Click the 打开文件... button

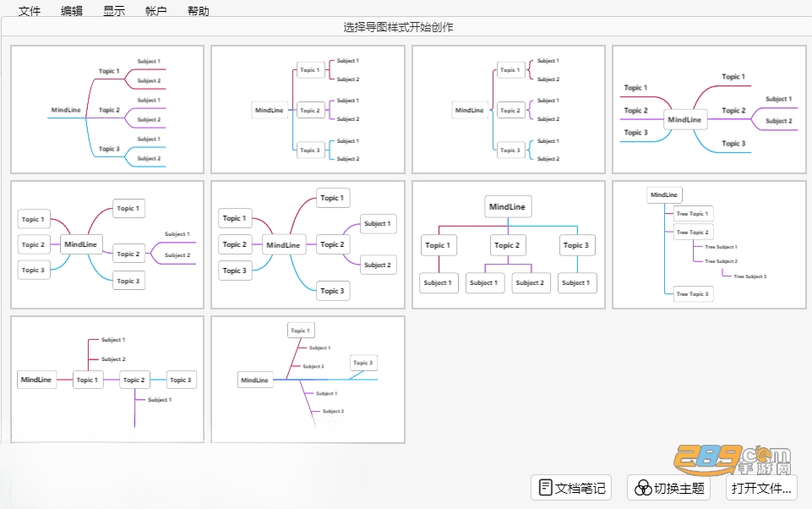761,488
